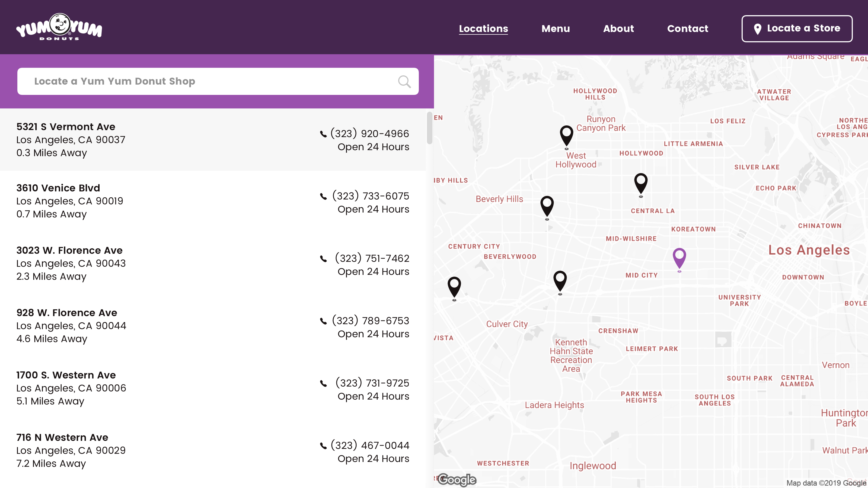
Task: Click the 'Beverly Hills' map label
Action: [499, 199]
